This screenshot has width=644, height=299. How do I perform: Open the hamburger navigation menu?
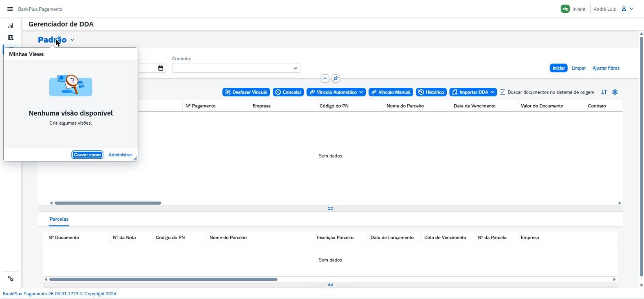[x=10, y=9]
